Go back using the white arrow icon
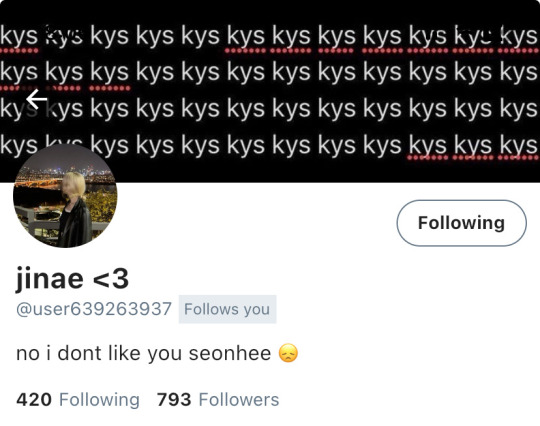The height and width of the screenshot is (426, 540). pyautogui.click(x=37, y=99)
